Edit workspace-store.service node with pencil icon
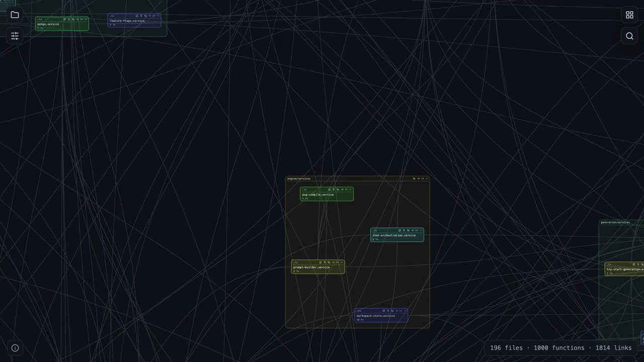Image resolution: width=644 pixels, height=362 pixels. point(383,311)
